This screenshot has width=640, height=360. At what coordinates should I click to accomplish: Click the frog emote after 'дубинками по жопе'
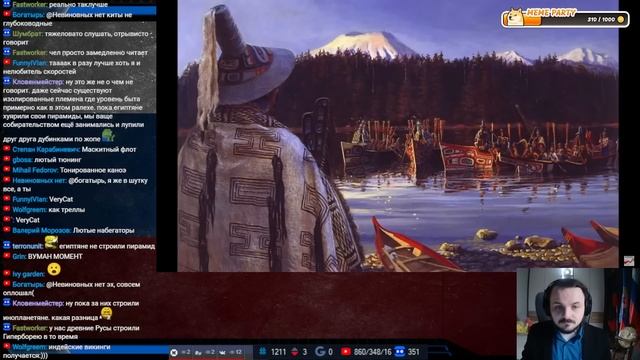108,135
